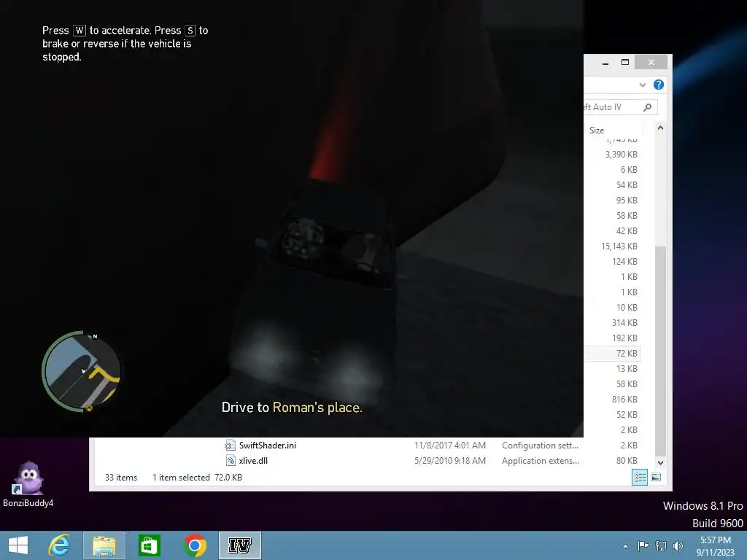The width and height of the screenshot is (747, 560).
Task: Click the 5/29/2010 9:18 AM date
Action: click(449, 461)
